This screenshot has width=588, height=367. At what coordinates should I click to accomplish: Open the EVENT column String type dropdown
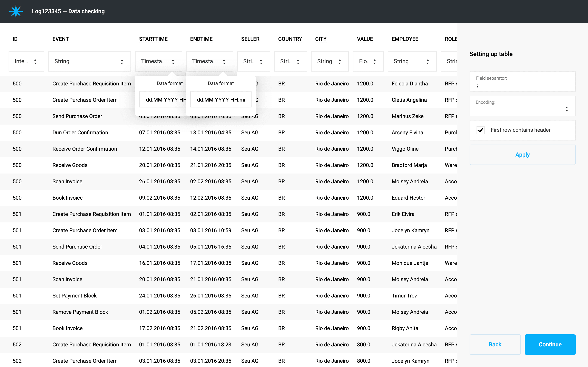click(89, 61)
